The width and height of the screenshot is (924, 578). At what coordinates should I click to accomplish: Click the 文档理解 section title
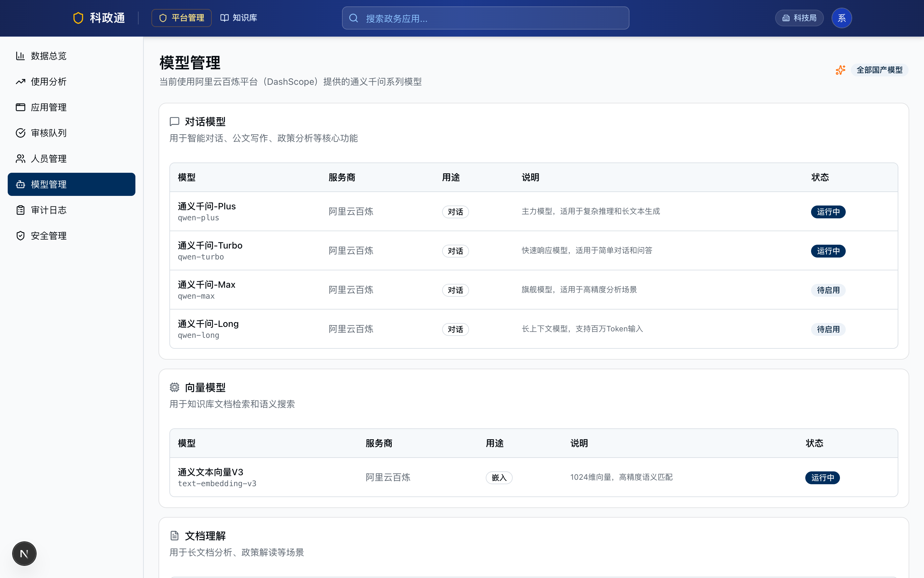pyautogui.click(x=205, y=536)
